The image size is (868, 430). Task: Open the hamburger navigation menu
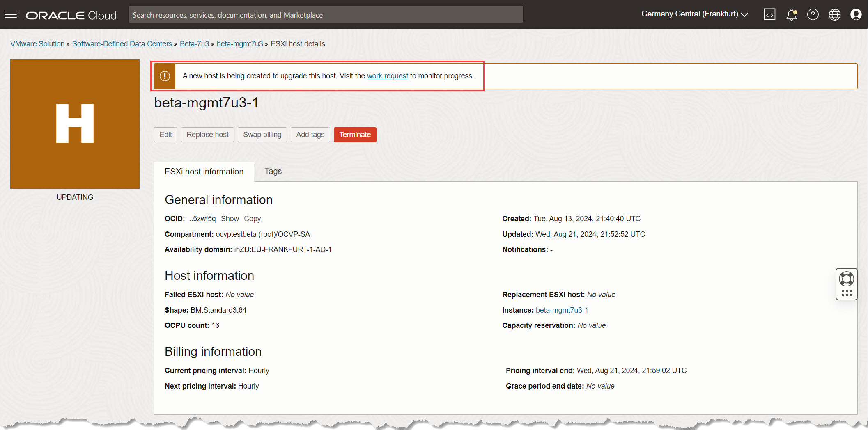[x=11, y=15]
